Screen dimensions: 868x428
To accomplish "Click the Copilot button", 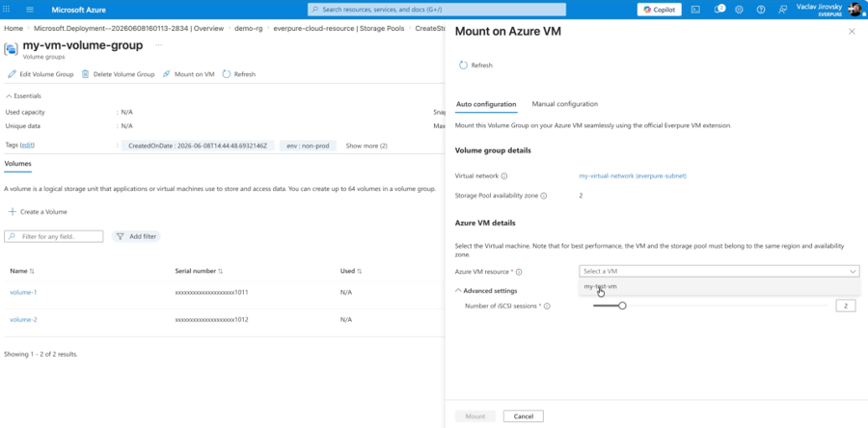I will (x=660, y=10).
